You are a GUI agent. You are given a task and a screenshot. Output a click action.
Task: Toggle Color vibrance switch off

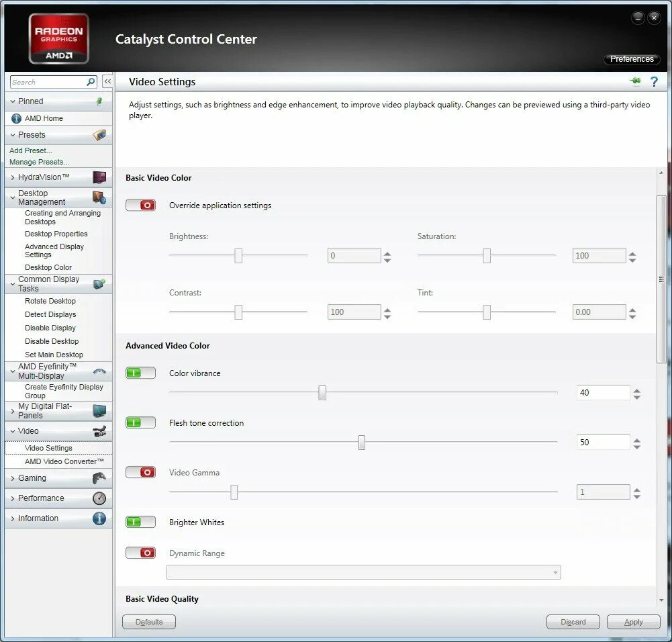140,373
